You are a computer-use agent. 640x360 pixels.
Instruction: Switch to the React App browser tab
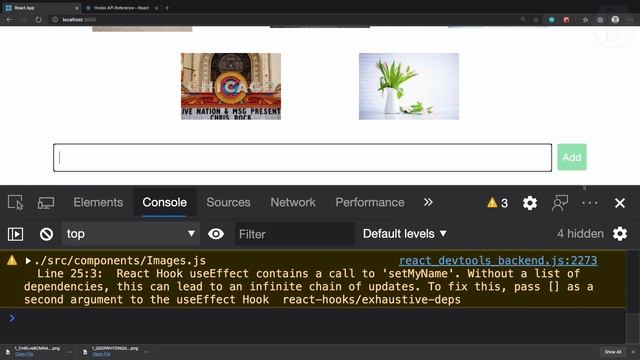pos(41,8)
